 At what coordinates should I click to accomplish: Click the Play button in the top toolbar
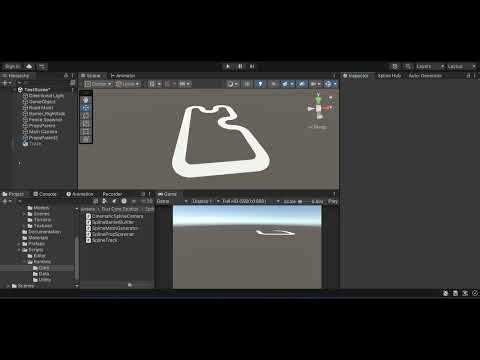[x=228, y=66]
